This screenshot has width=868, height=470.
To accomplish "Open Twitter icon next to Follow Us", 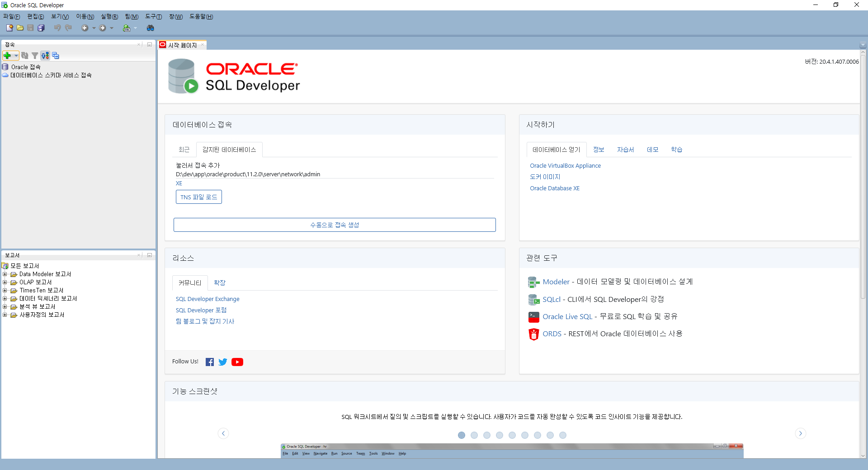I will (x=223, y=362).
